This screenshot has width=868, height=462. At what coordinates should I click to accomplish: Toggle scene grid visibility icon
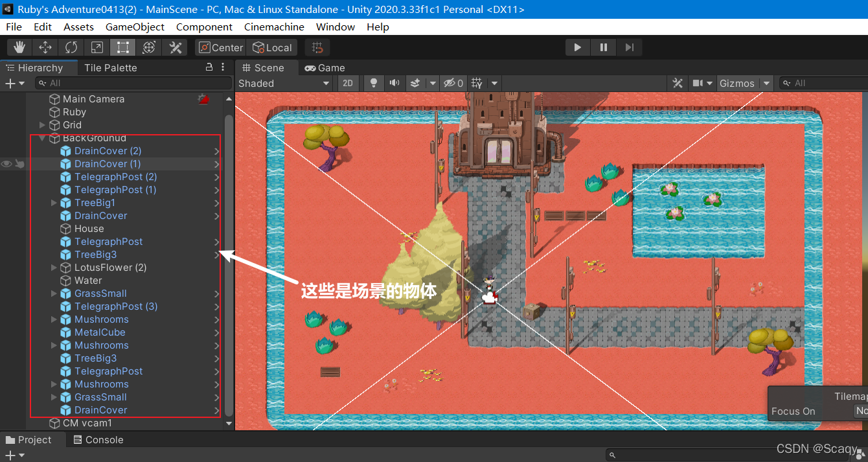click(x=477, y=83)
